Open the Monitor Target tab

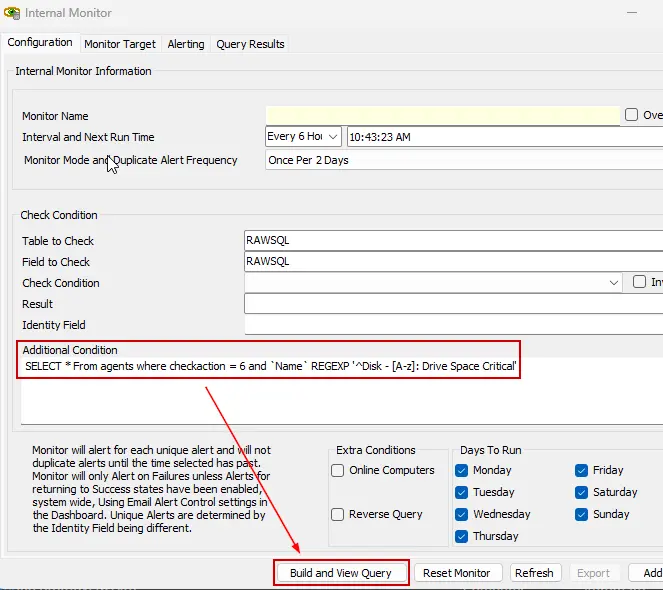120,44
